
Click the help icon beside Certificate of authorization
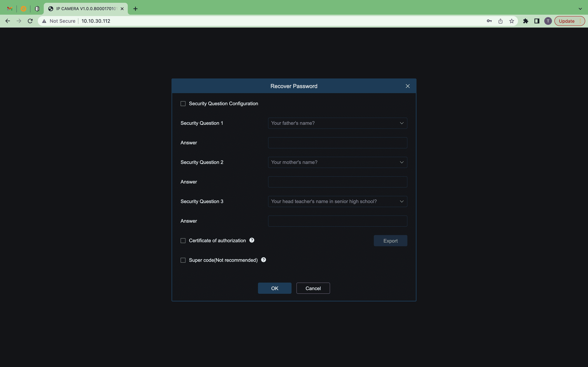point(252,240)
